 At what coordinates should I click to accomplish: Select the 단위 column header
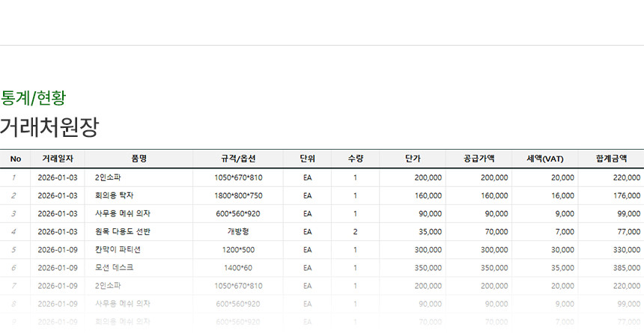click(x=307, y=159)
